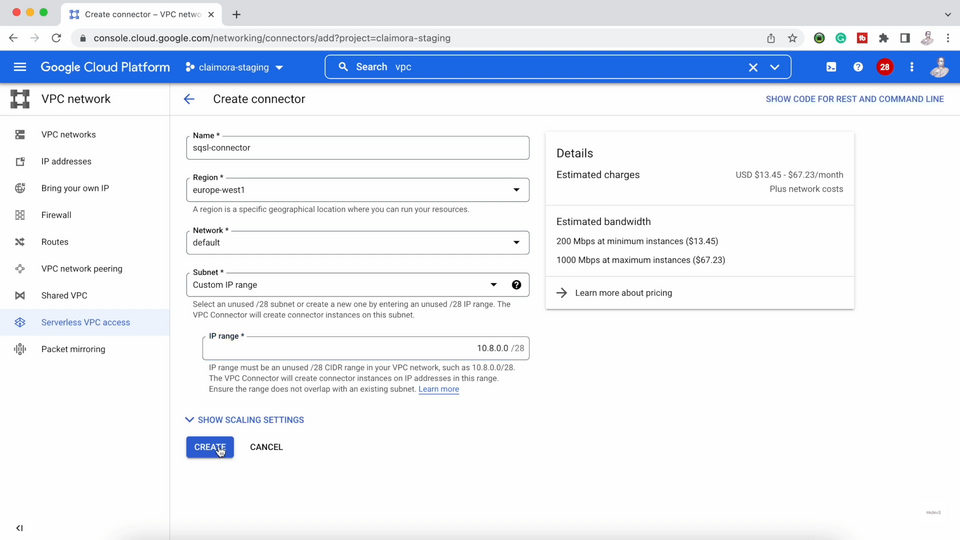Screen dimensions: 960x540
Task: Click the browser address bar URL
Action: (x=272, y=38)
